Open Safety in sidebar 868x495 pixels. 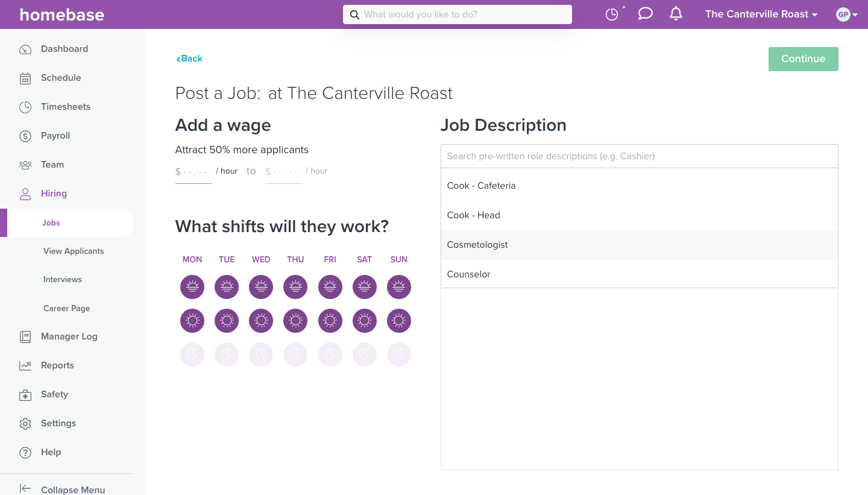[x=54, y=394]
